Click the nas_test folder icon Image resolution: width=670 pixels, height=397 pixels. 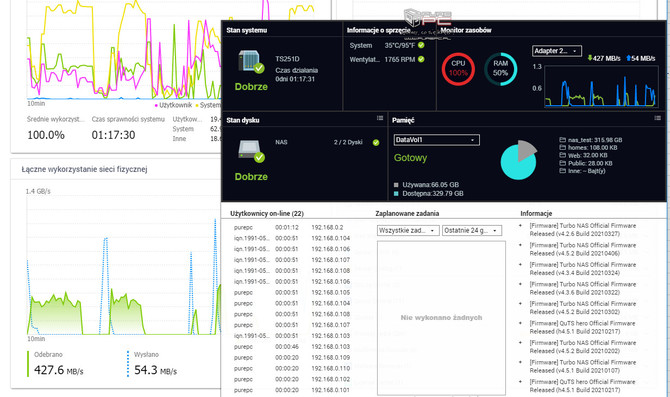pos(562,140)
